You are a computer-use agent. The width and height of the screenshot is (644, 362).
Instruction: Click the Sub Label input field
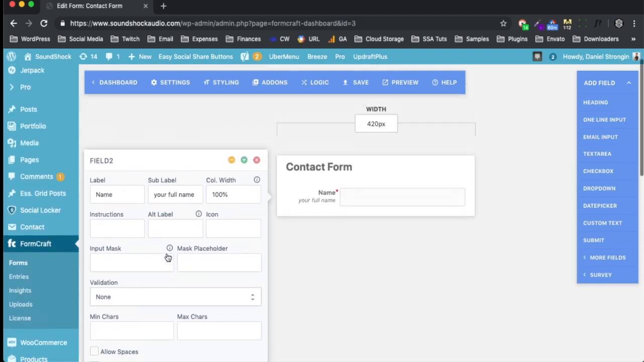(x=176, y=195)
